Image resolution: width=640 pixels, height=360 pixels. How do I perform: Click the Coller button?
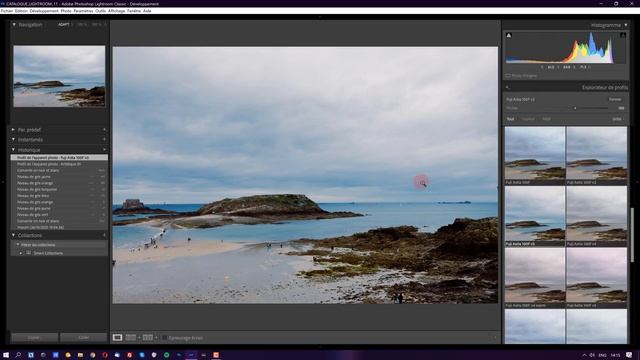(x=83, y=338)
